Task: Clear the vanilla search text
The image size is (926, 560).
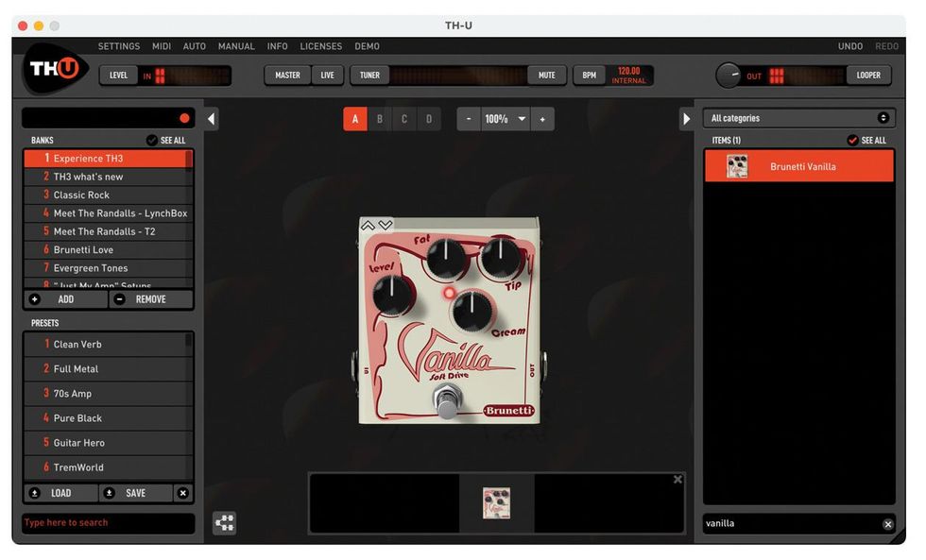Action: [887, 524]
